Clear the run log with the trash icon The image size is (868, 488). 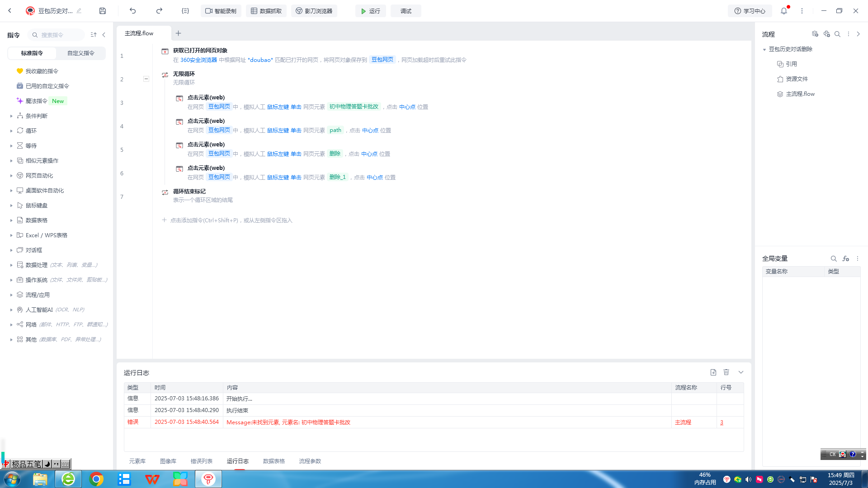coord(726,372)
